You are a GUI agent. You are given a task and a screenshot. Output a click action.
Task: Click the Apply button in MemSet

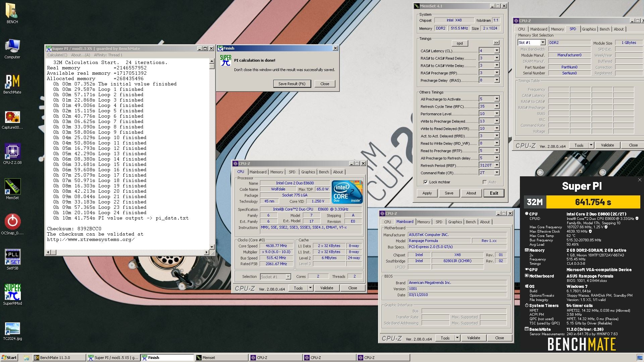coord(427,193)
